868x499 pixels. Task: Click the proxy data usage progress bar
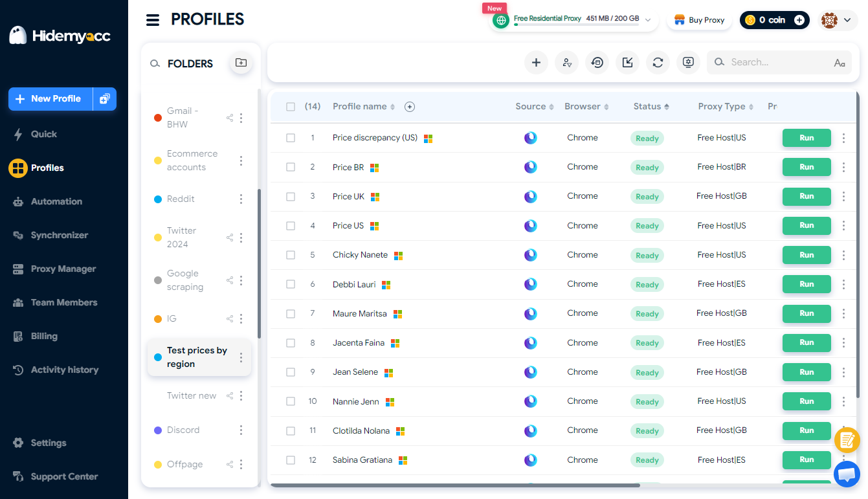pos(576,25)
